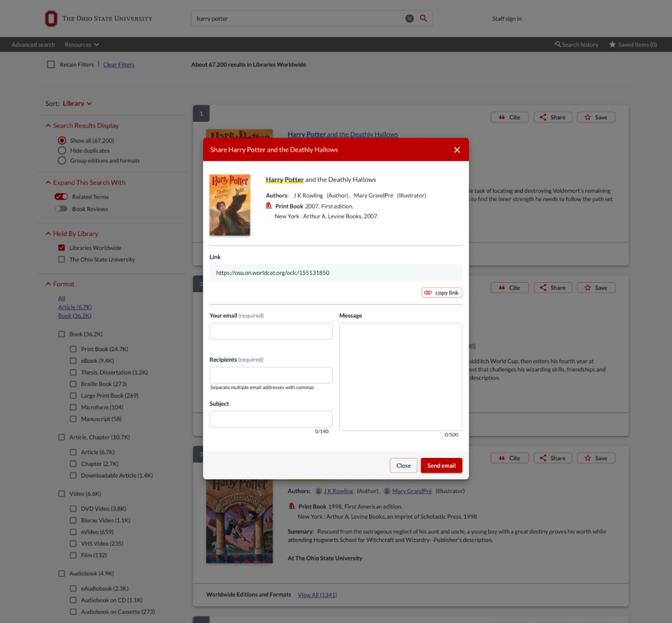Click the All format link
Screen dimensions: 672x623
[62, 298]
